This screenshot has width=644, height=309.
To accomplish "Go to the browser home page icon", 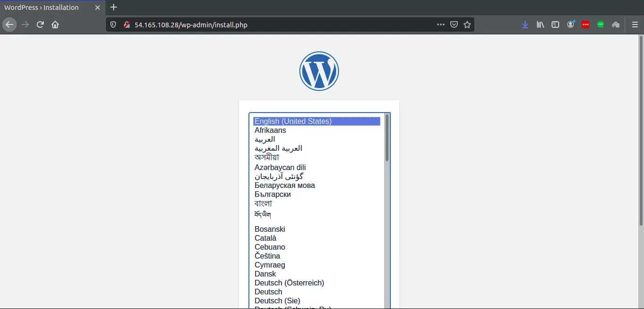I will [55, 24].
